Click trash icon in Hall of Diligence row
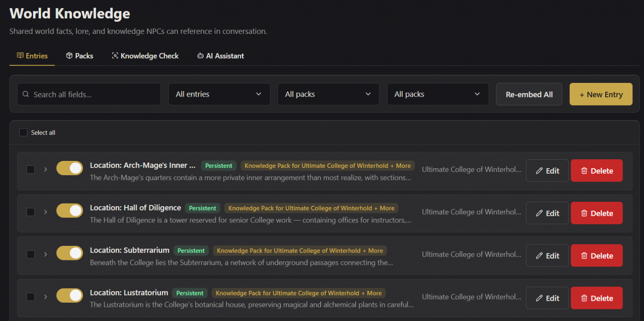 point(584,213)
